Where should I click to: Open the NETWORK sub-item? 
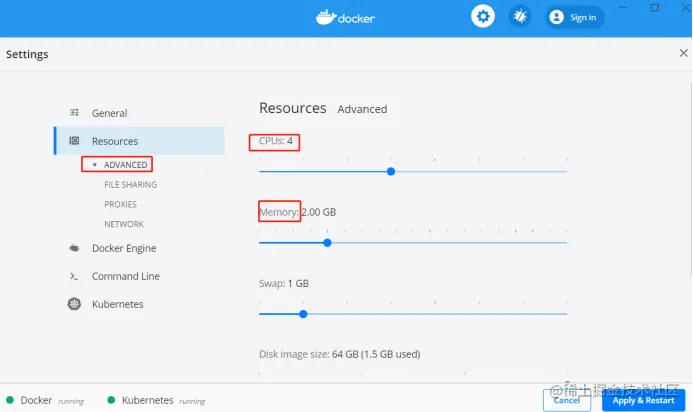pyautogui.click(x=124, y=224)
